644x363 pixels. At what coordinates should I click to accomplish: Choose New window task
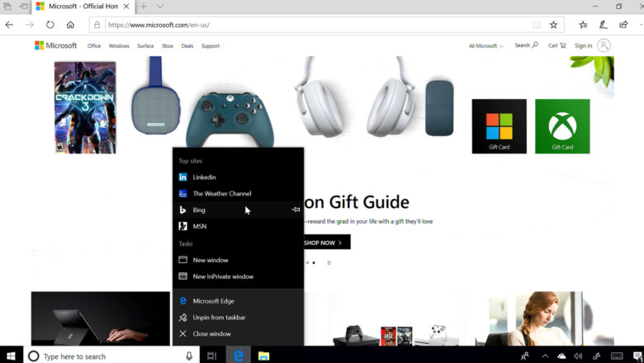[x=239, y=260]
